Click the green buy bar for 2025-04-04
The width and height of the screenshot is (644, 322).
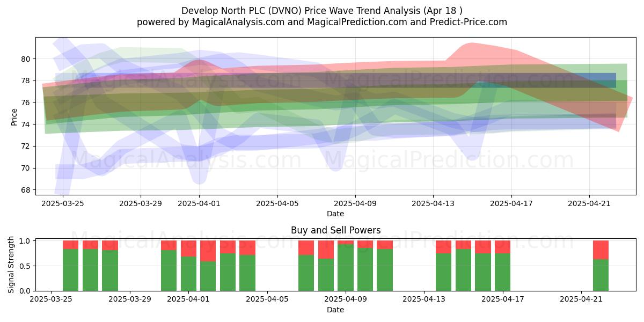pyautogui.click(x=247, y=273)
